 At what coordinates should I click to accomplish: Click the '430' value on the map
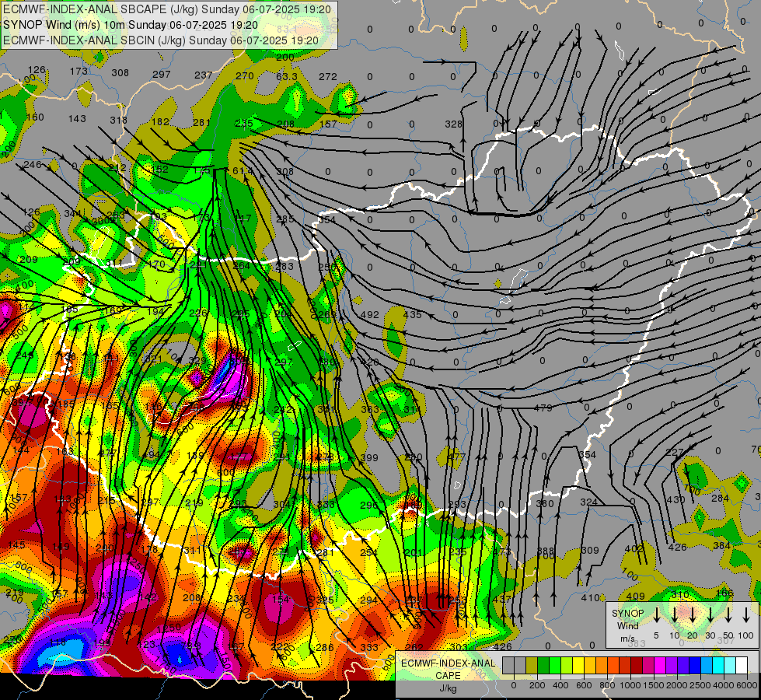tap(675, 500)
